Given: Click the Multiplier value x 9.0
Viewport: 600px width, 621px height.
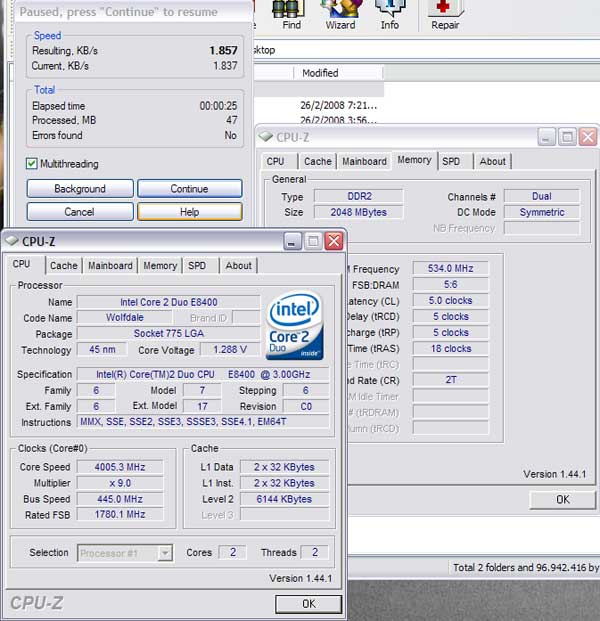Looking at the screenshot, I should (120, 483).
